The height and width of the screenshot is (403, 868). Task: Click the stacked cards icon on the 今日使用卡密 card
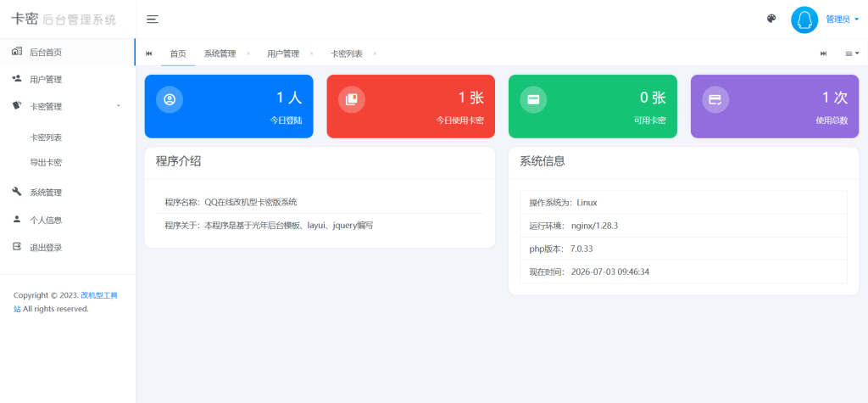tap(352, 99)
